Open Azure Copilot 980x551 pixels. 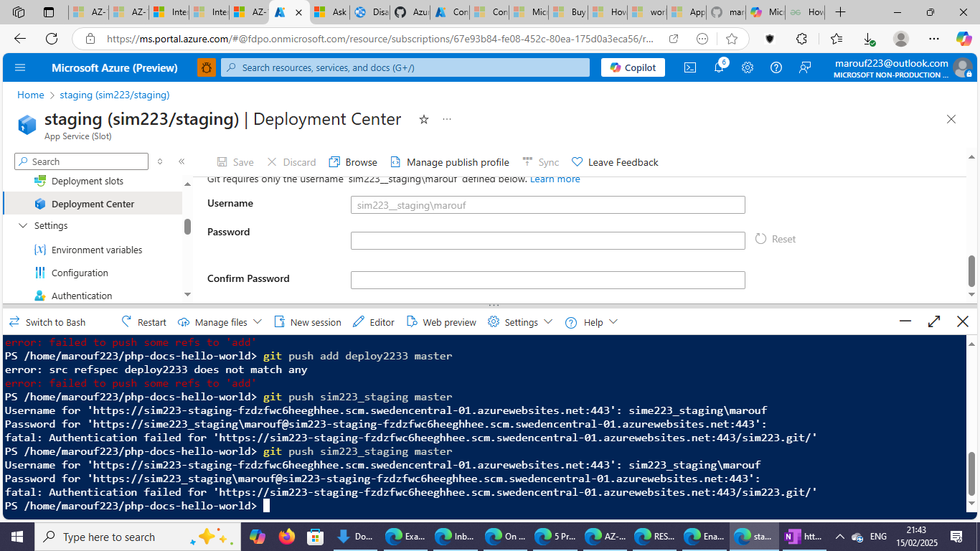(633, 67)
